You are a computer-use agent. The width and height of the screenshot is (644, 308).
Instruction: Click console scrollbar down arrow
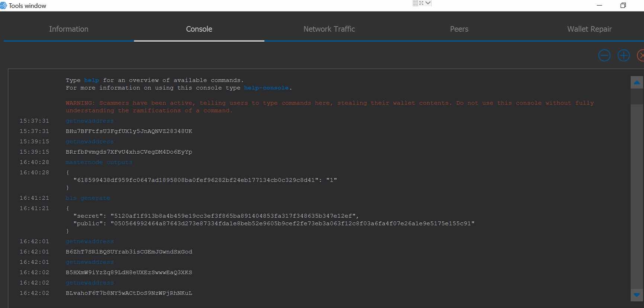637,295
